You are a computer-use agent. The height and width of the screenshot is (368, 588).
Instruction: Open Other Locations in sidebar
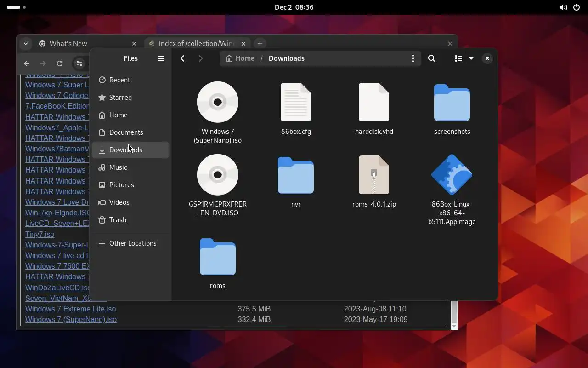(130, 243)
